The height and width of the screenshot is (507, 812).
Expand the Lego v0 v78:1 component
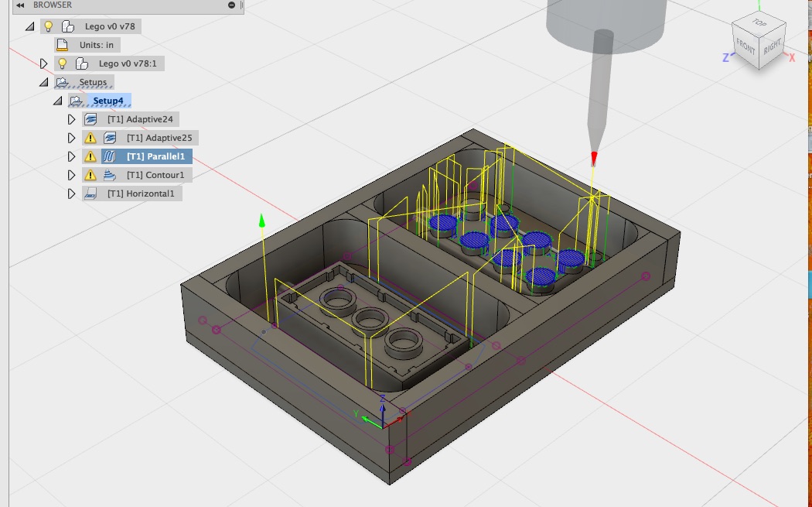tap(43, 63)
